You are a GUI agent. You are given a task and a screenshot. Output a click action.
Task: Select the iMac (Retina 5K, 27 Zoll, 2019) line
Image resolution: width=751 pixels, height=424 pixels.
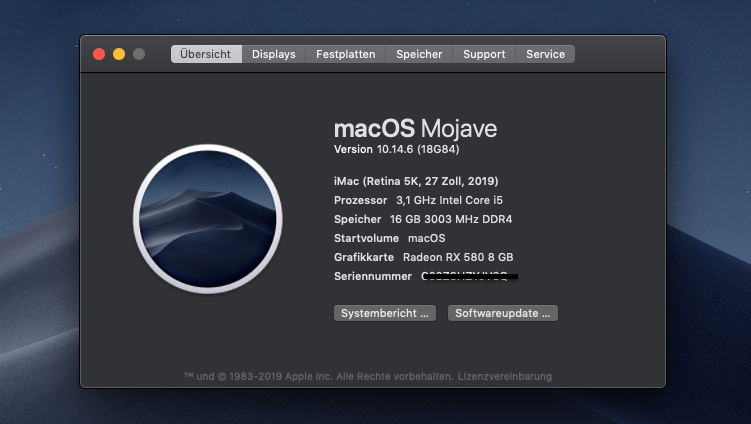(x=416, y=181)
